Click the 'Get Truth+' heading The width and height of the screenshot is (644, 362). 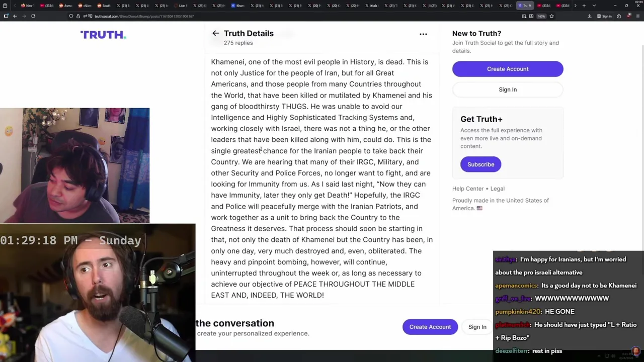481,119
